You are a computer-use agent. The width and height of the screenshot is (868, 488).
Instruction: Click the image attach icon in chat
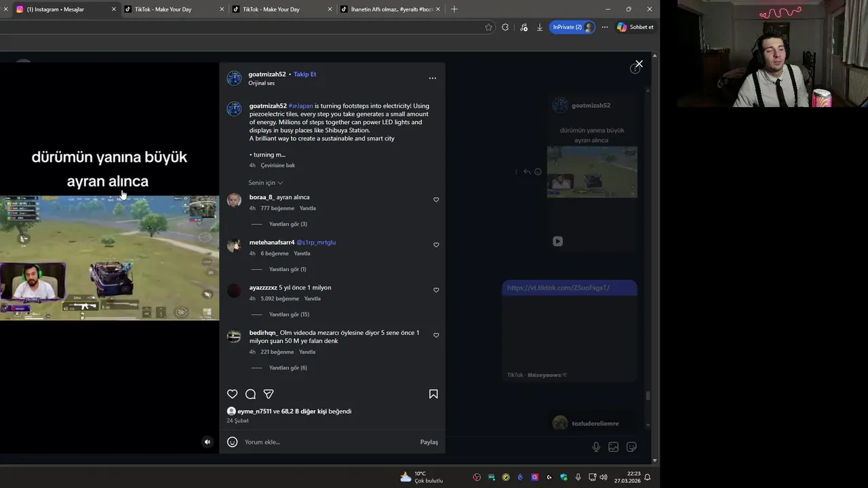click(x=614, y=447)
